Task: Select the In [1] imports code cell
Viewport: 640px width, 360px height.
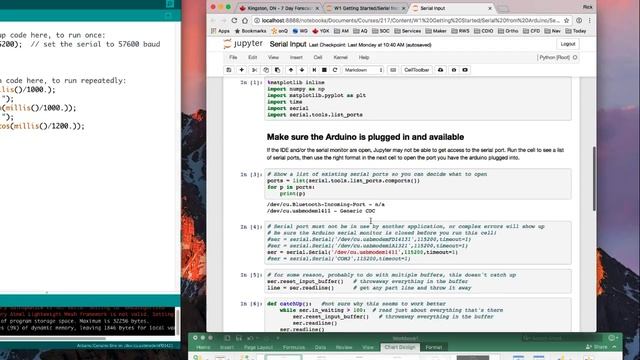Action: pos(418,98)
